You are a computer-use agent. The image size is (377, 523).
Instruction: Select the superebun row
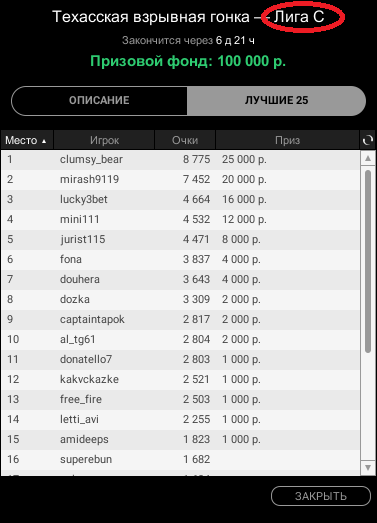[x=180, y=460]
